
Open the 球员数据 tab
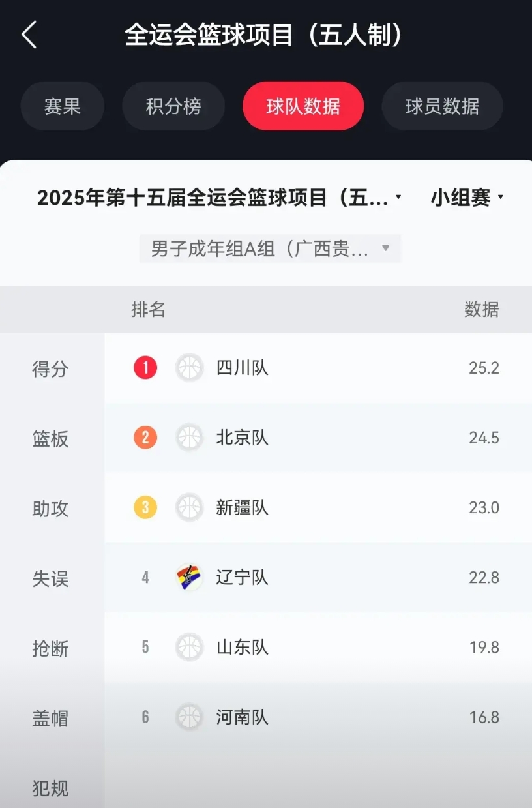(442, 106)
